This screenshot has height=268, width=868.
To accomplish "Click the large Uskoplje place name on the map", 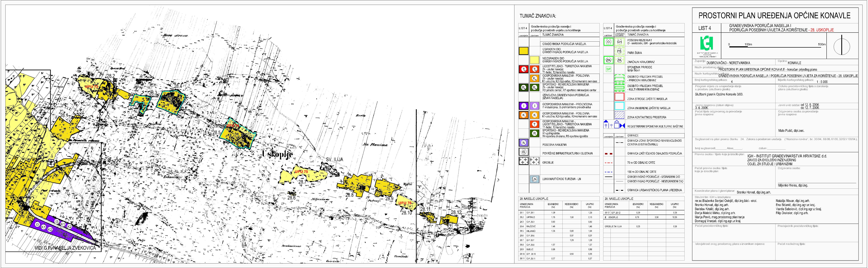I will click(x=278, y=154).
